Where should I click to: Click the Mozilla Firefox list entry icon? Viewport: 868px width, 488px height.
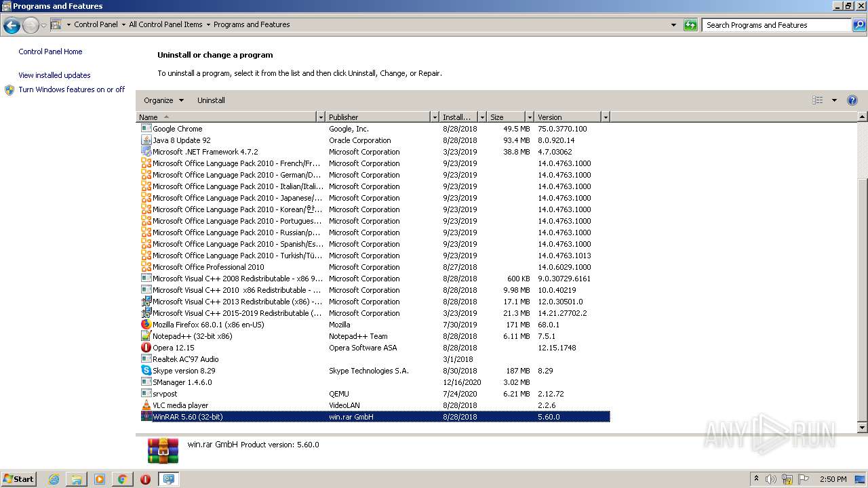tap(146, 324)
